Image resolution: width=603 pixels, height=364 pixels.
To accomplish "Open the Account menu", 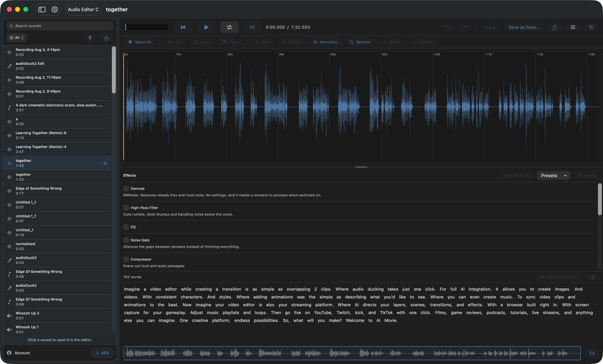I will pyautogui.click(x=18, y=353).
